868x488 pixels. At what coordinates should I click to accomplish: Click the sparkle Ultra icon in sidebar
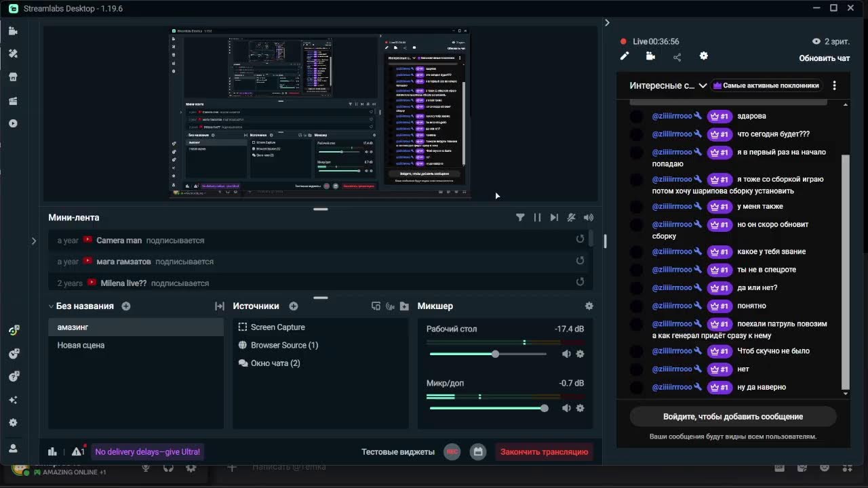pos(13,399)
